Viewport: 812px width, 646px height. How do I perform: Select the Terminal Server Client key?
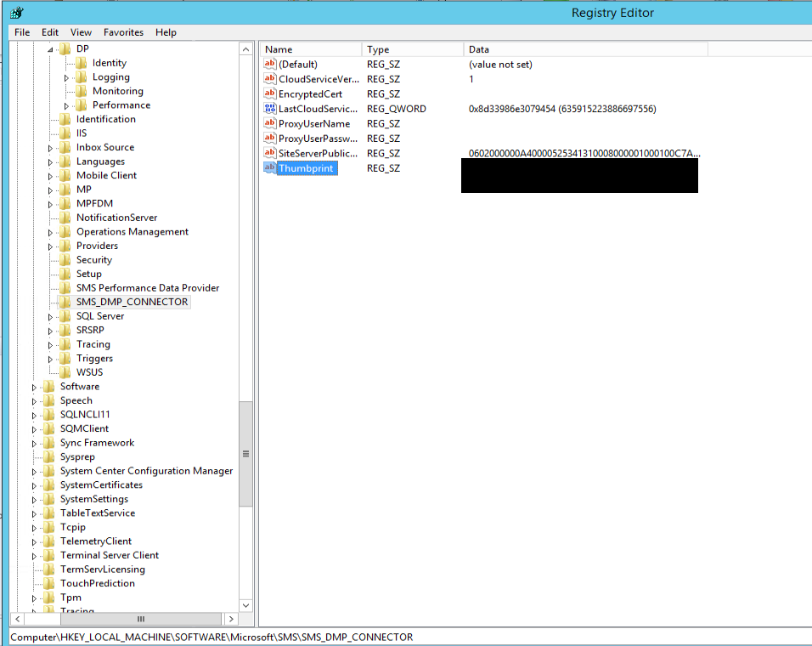(x=110, y=555)
